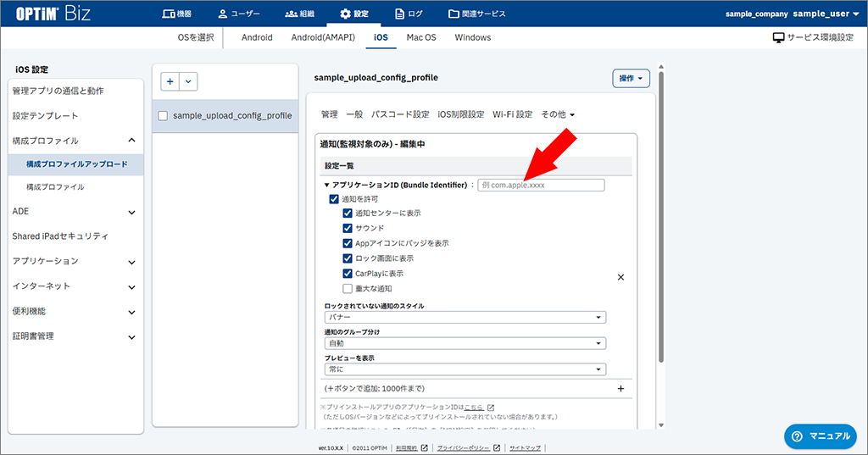Uncheck 通知センターに表示 checkbox
The height and width of the screenshot is (455, 868).
(x=348, y=214)
